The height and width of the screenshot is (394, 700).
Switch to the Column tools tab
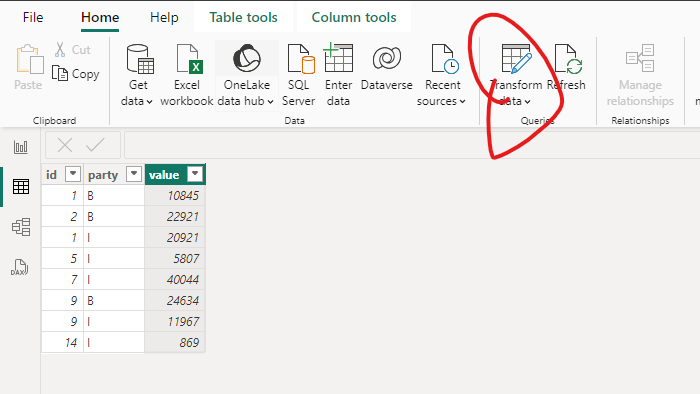(x=354, y=17)
